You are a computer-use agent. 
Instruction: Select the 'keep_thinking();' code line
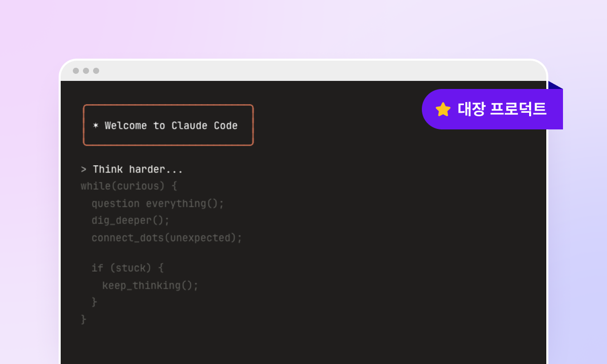point(150,286)
